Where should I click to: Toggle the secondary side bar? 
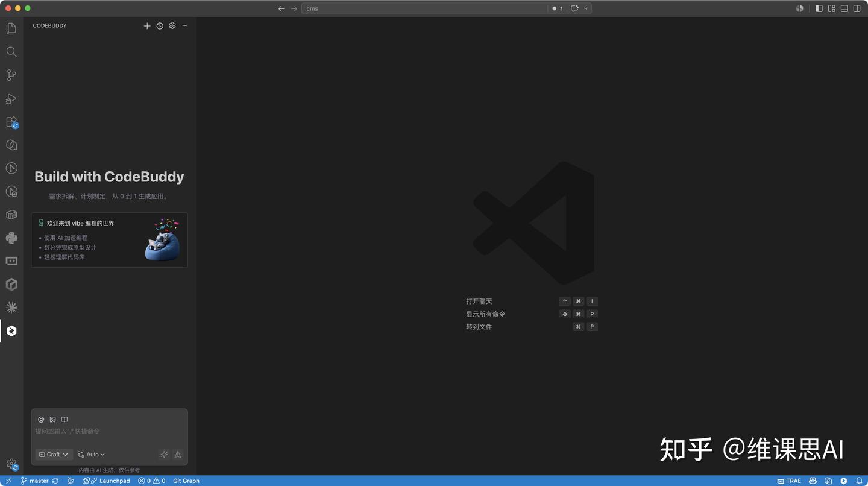pos(857,8)
